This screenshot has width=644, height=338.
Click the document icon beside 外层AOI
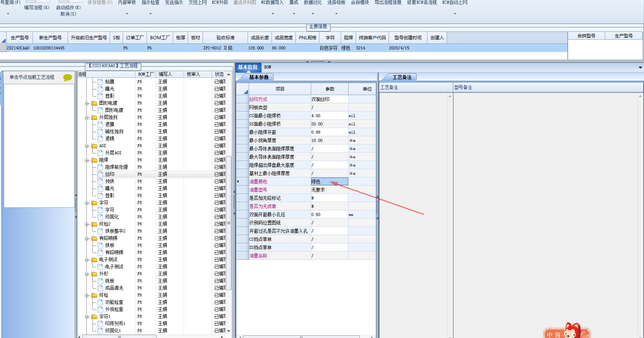(100, 153)
